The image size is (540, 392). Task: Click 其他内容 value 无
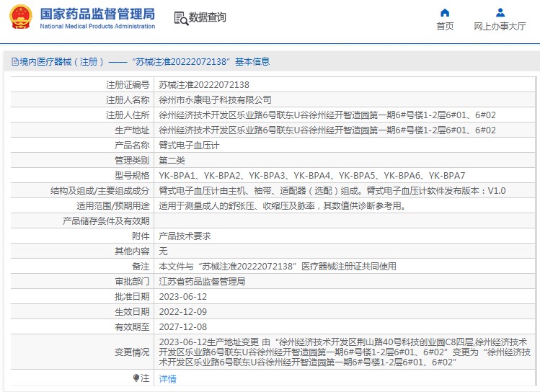163,251
